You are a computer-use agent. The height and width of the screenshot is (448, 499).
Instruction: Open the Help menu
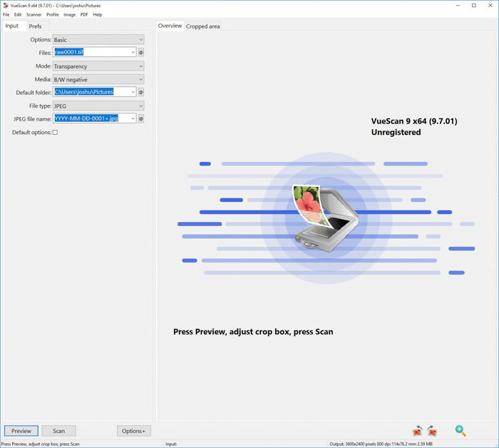point(98,15)
